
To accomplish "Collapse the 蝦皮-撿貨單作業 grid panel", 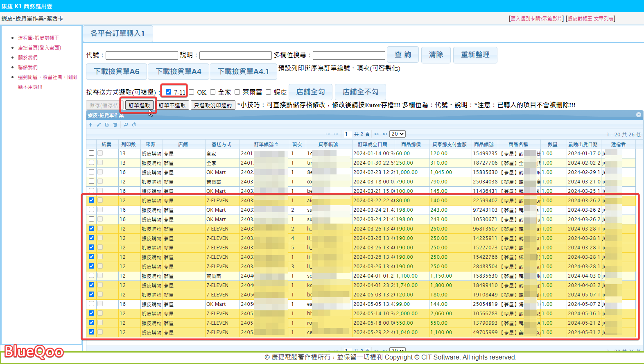I will [x=638, y=115].
